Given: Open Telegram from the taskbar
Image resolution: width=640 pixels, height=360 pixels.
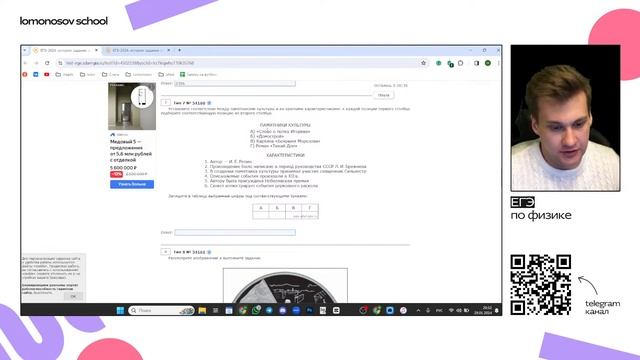Looking at the screenshot, I should coord(269,311).
